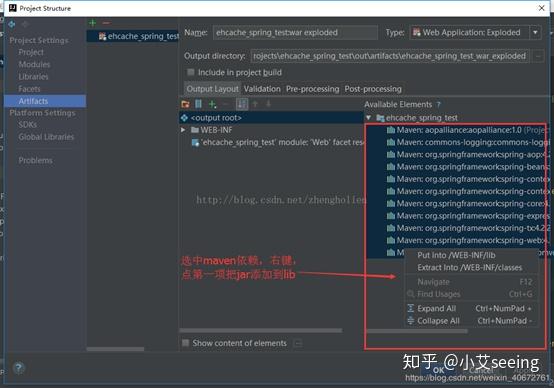Enable Include in project build checkbox

point(191,72)
